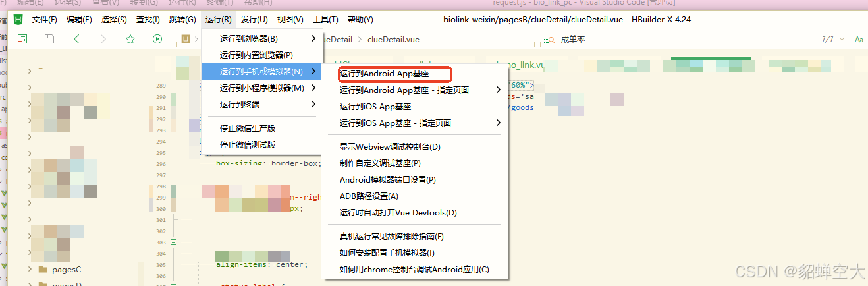Open ADB路径设置(A)

pos(414,196)
